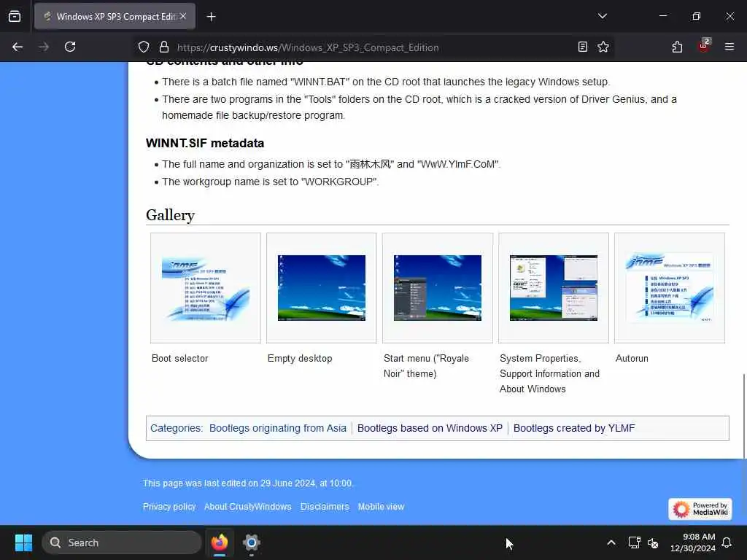Open the Windows Start menu
Screen dimensions: 747x560
[23, 542]
